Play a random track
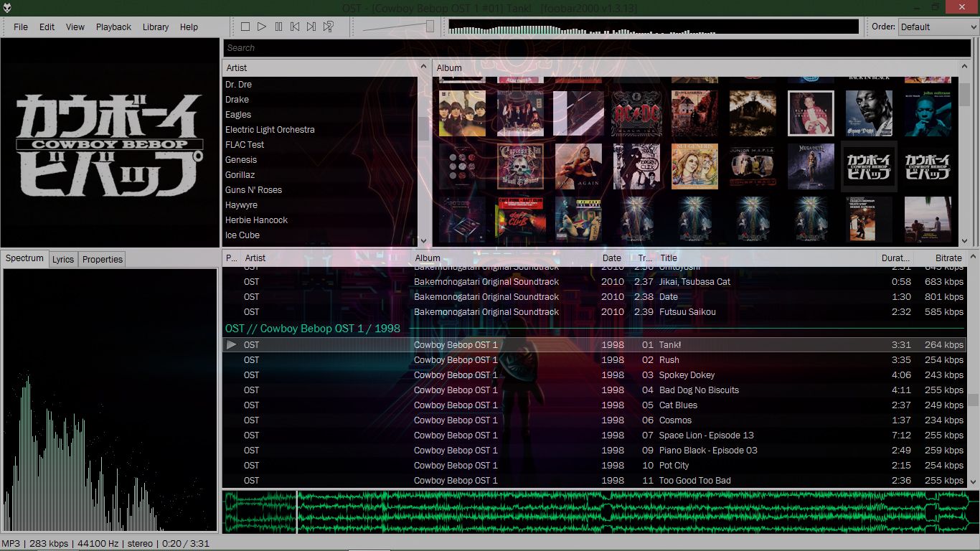This screenshot has height=551, width=980. tap(328, 27)
